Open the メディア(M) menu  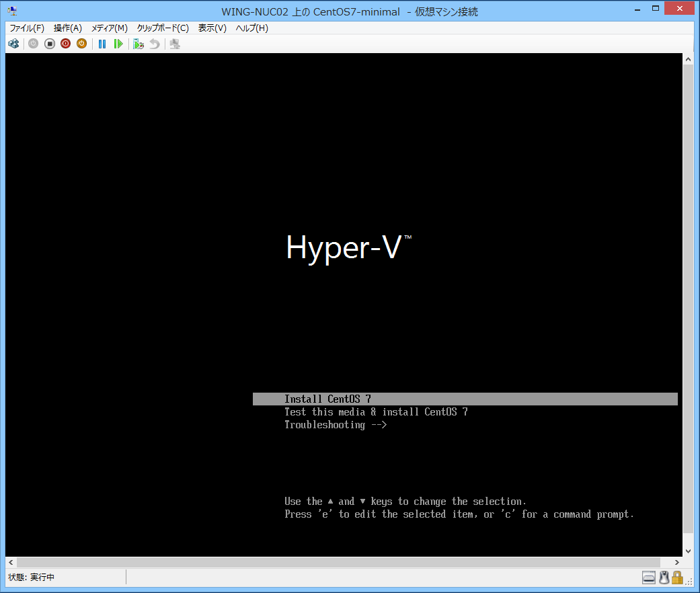click(110, 28)
